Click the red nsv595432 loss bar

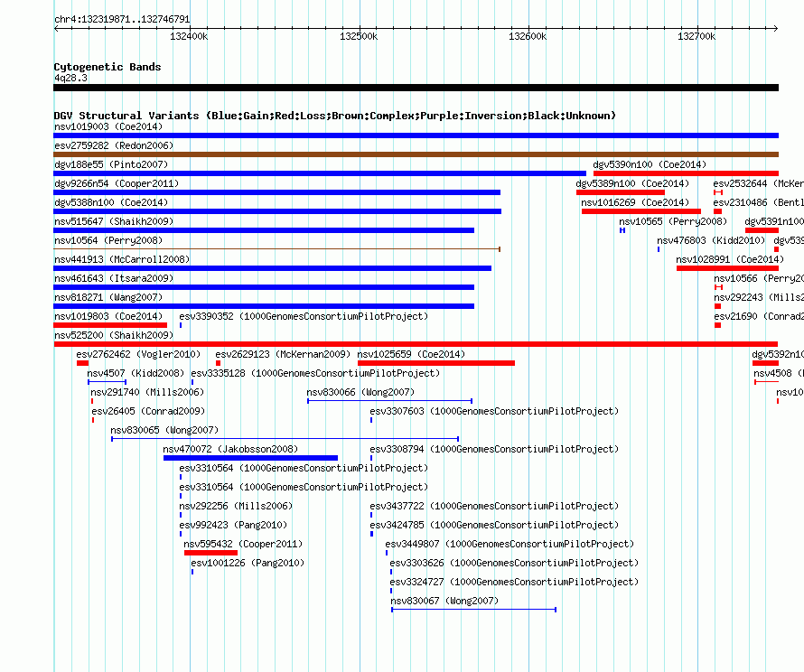[210, 553]
